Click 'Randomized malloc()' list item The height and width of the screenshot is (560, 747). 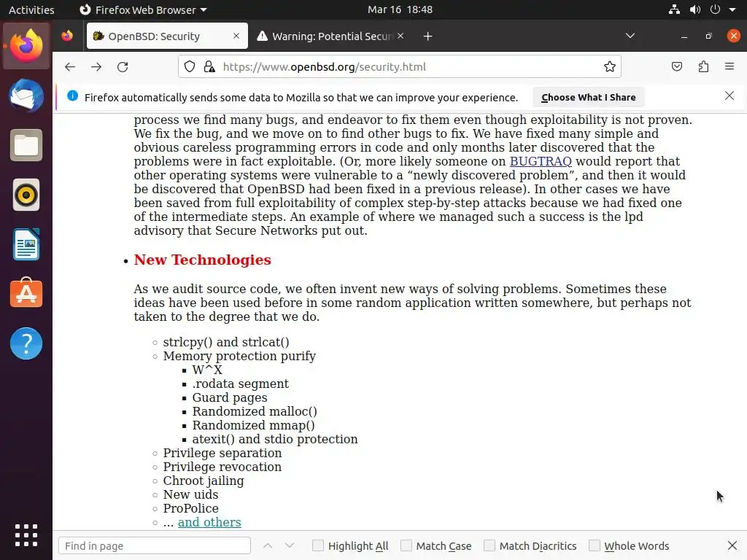[255, 411]
